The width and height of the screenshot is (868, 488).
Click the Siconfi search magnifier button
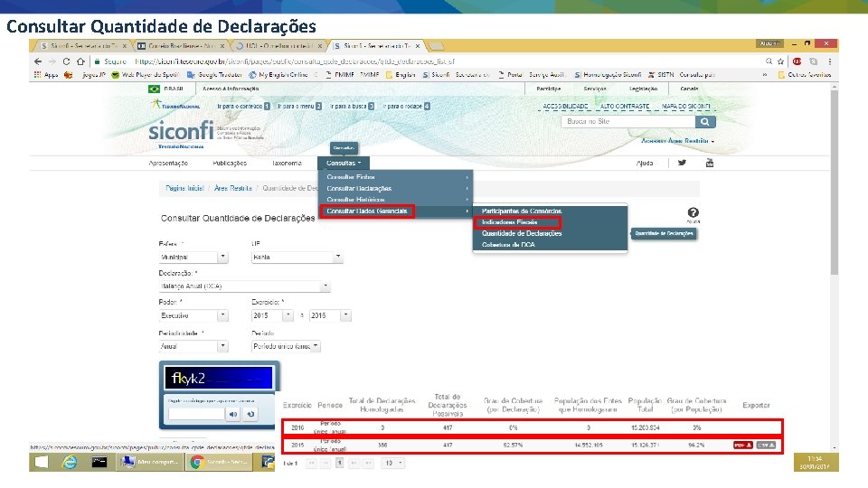tap(704, 122)
